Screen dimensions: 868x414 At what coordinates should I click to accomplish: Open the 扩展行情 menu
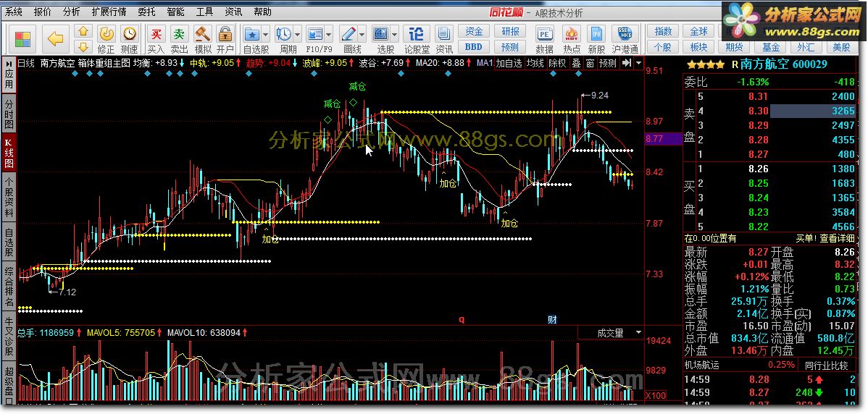109,12
